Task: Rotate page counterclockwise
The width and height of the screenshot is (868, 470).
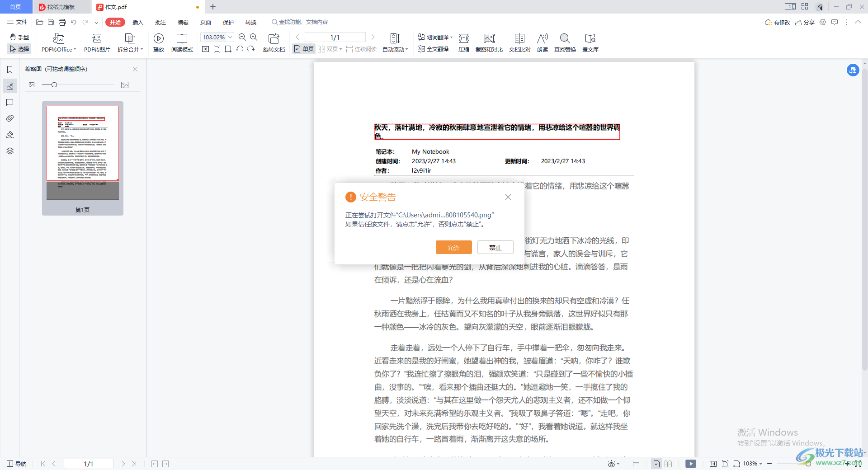Action: (240, 49)
